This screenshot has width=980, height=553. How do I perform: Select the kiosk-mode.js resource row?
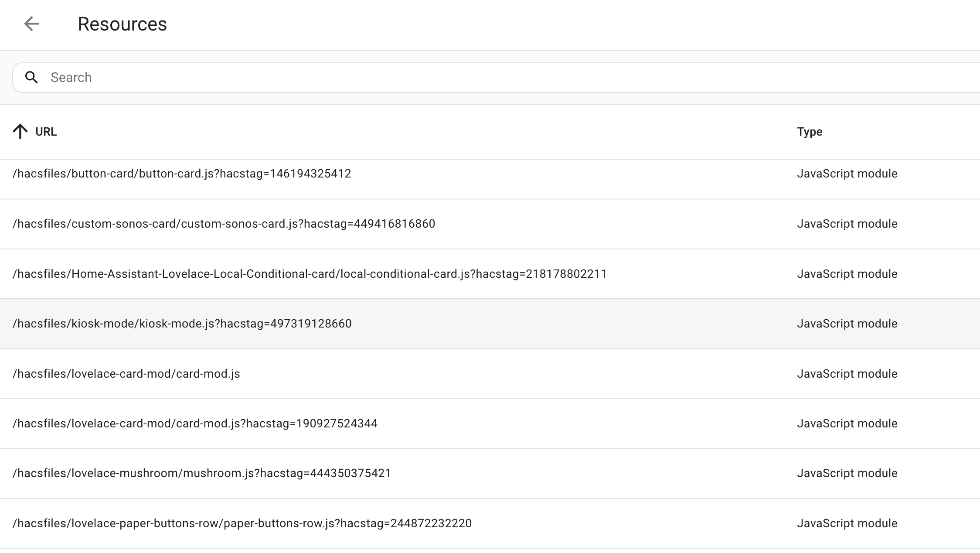(182, 324)
